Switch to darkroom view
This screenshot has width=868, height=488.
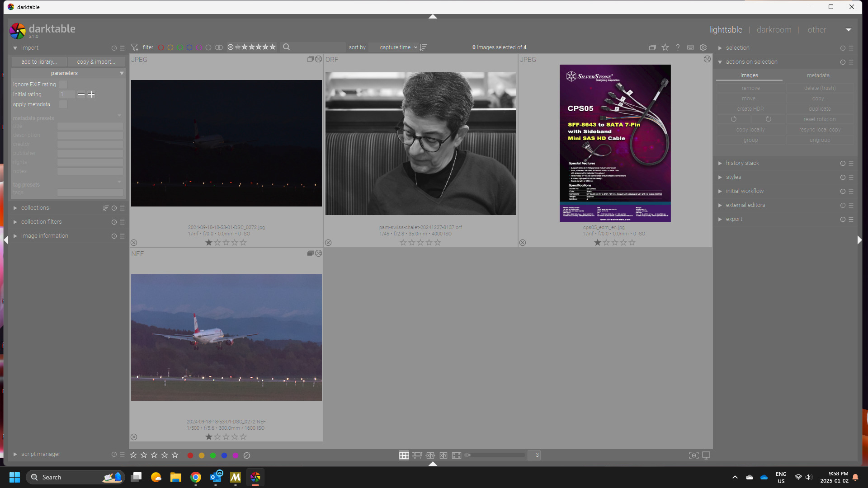coord(774,30)
